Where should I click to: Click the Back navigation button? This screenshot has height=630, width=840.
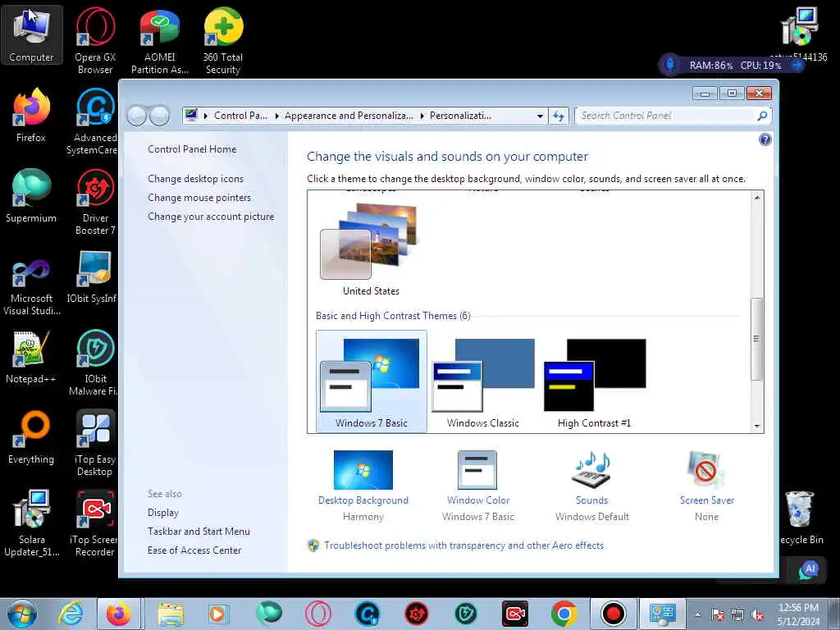point(137,116)
